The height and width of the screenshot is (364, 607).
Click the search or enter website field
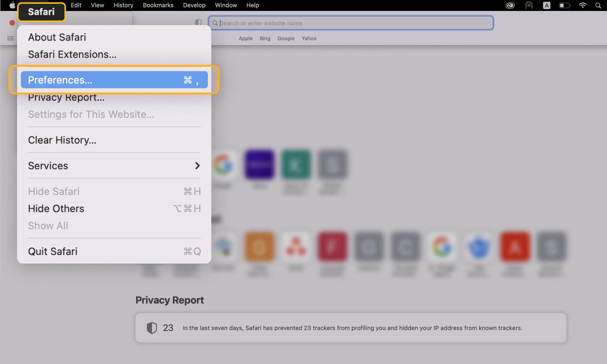353,23
